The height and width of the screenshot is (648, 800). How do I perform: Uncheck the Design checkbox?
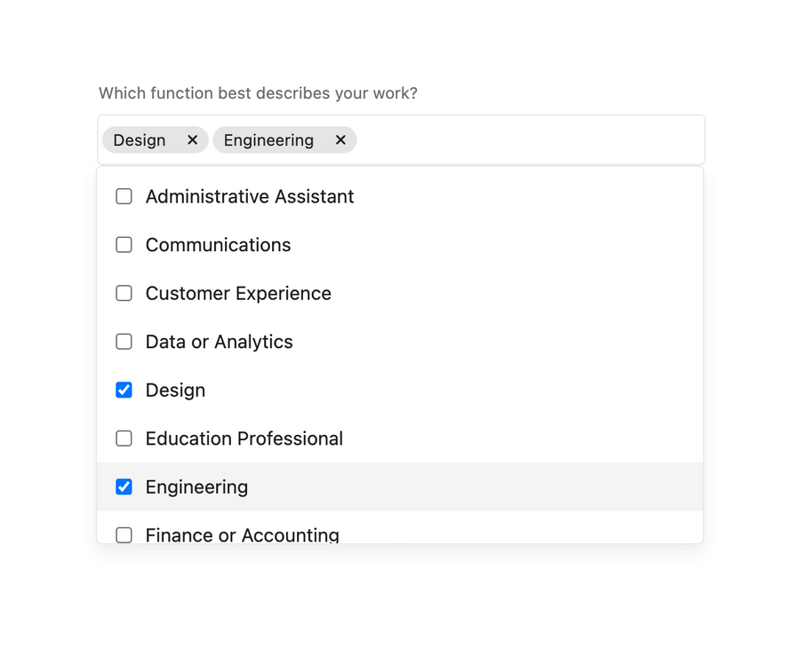[123, 390]
